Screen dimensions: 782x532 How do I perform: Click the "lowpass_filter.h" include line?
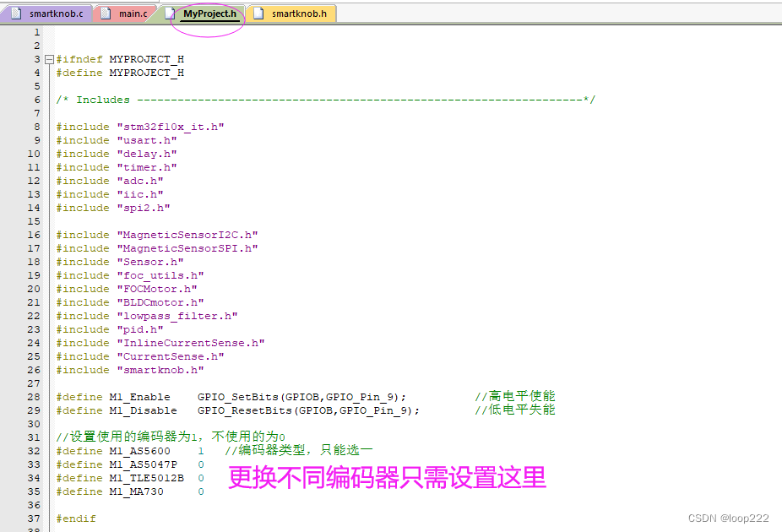pos(147,316)
